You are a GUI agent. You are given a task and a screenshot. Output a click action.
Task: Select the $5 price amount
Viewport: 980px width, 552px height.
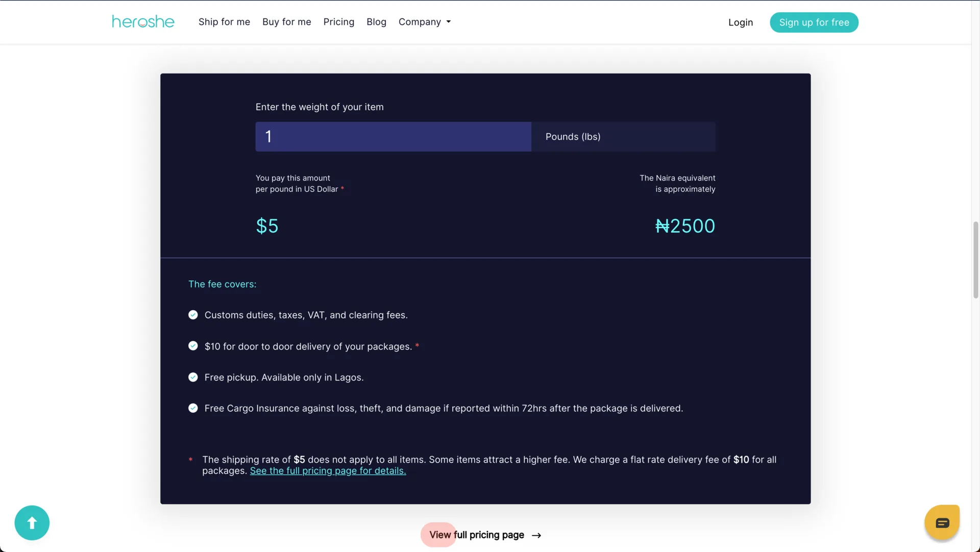pyautogui.click(x=267, y=226)
